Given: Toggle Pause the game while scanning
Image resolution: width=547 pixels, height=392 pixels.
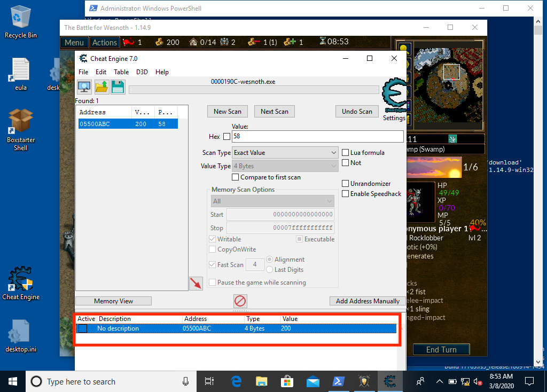Looking at the screenshot, I should [212, 282].
